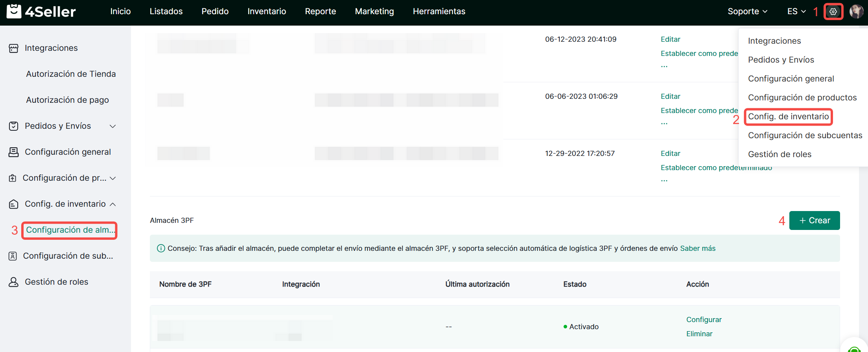Open the user profile avatar
868x352 pixels.
(x=856, y=11)
